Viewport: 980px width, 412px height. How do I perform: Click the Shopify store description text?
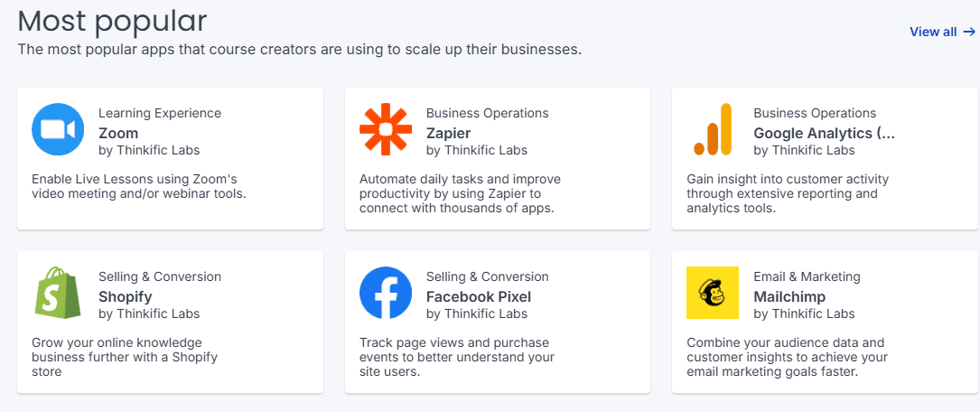[x=125, y=357]
